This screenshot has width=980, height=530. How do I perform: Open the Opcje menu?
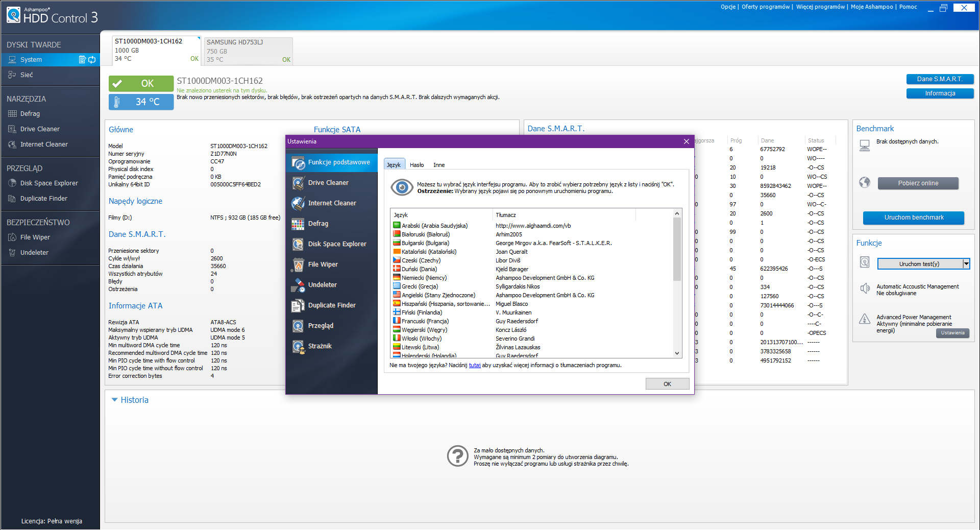click(728, 7)
